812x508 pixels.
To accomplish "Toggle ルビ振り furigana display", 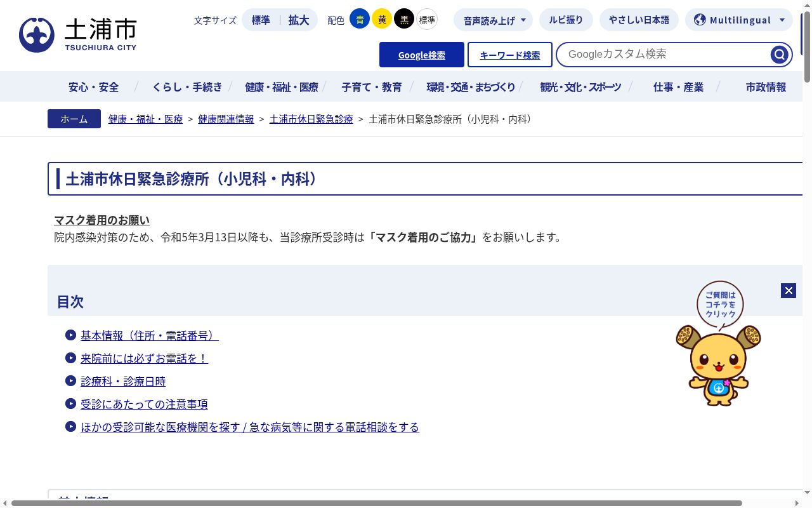I will click(566, 20).
